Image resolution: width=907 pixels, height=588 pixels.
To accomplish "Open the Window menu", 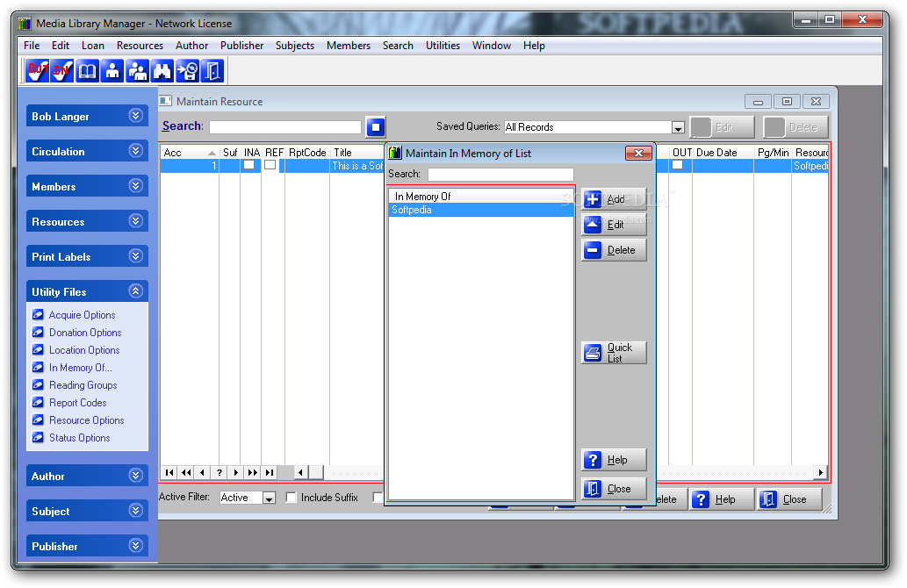I will [x=492, y=45].
